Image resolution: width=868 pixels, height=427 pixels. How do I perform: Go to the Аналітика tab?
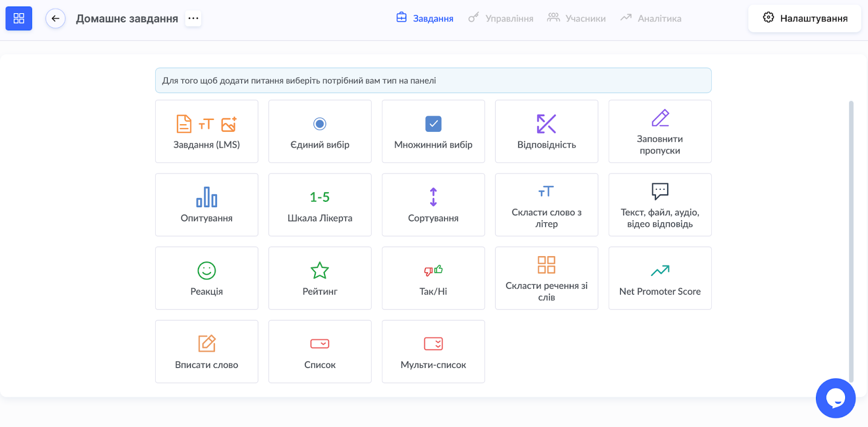(x=651, y=18)
